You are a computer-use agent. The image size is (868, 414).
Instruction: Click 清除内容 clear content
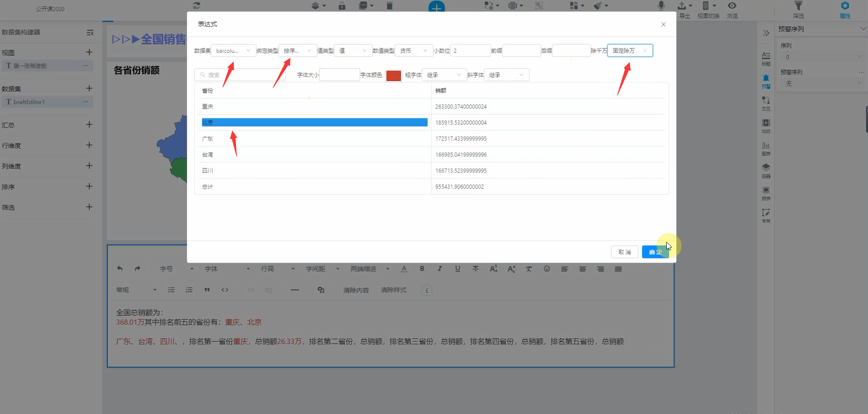coord(356,290)
